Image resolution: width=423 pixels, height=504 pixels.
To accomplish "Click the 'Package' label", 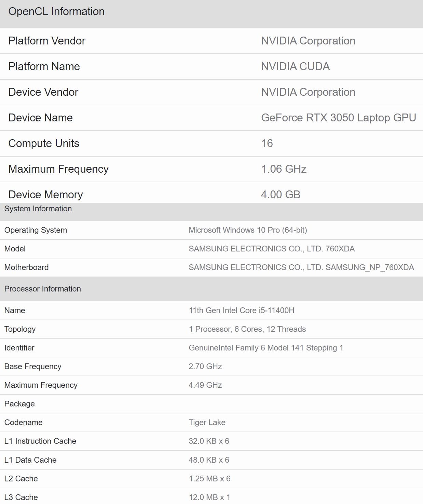I will (19, 404).
